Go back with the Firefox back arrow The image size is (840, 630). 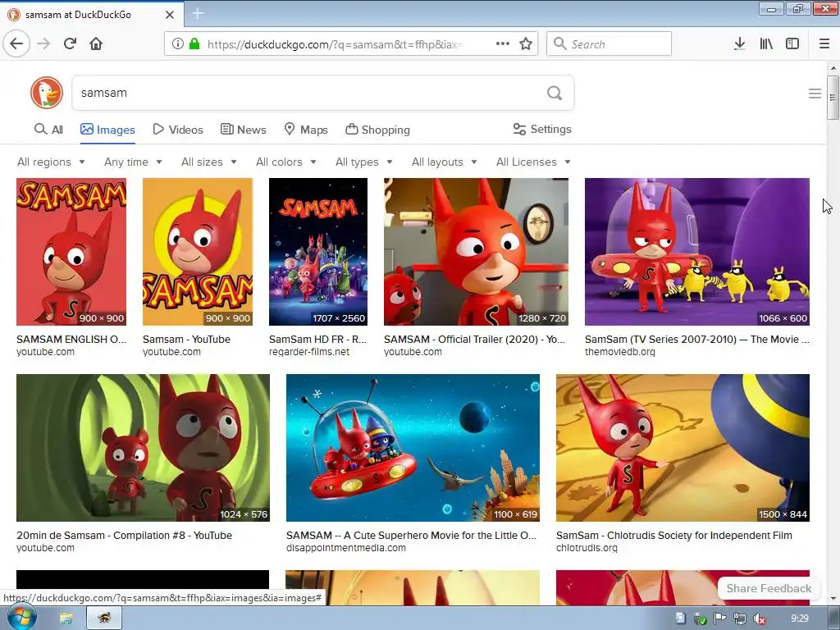pos(16,43)
